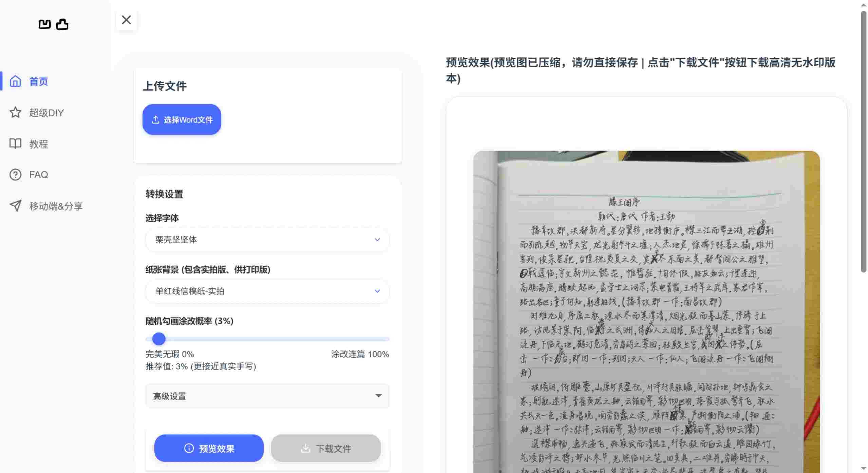Click the download icon in the 下载文件 button
Viewport: 868px width, 473px height.
click(306, 448)
